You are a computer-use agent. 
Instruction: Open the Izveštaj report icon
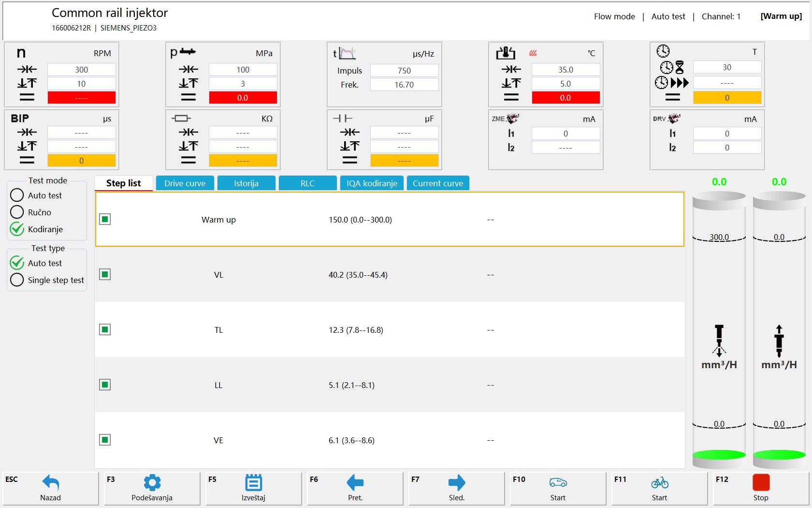tap(254, 483)
